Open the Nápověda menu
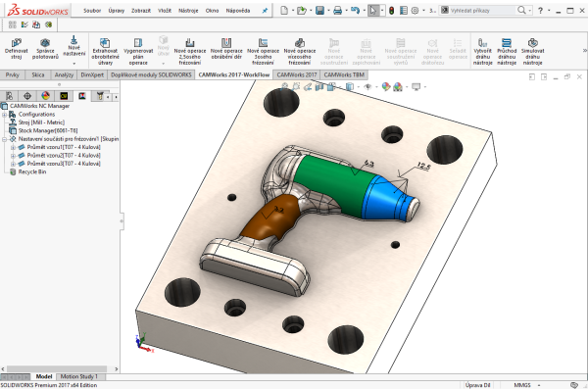The image size is (588, 389). (238, 11)
